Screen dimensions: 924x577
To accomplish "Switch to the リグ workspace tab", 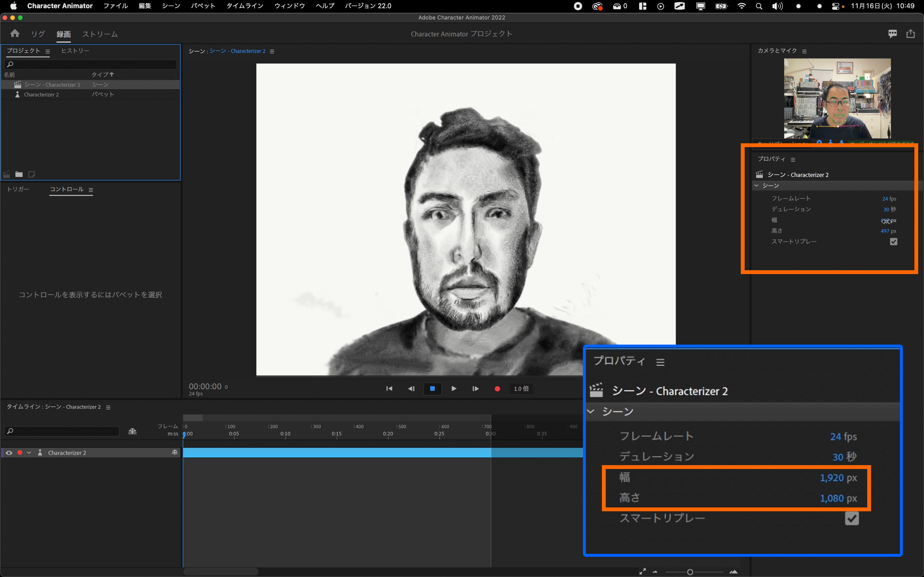I will click(x=38, y=34).
